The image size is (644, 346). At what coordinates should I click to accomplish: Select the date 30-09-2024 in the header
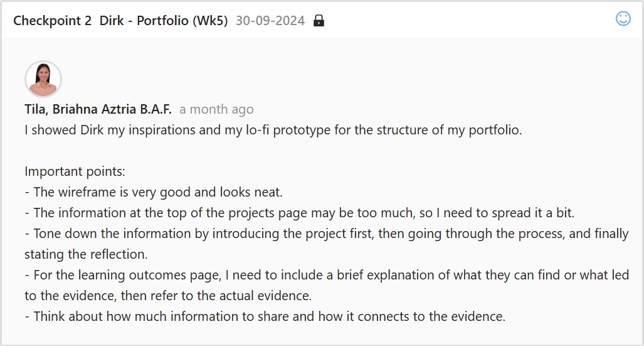270,21
